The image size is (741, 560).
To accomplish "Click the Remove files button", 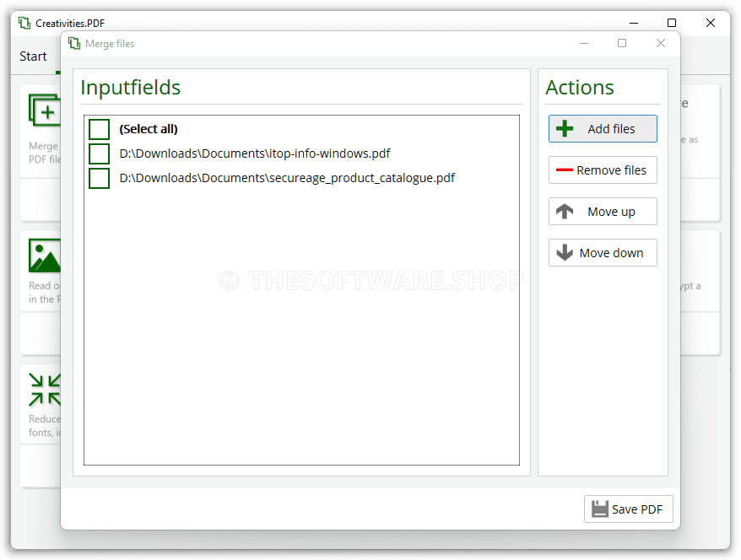I will pos(603,170).
